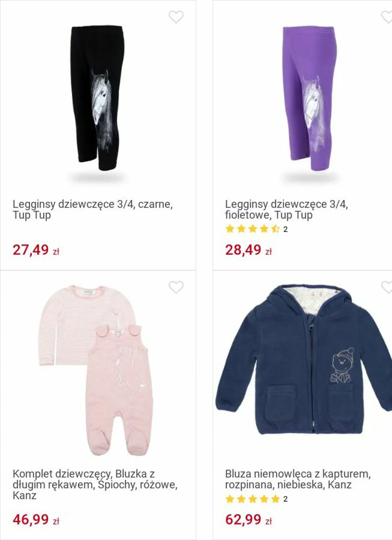The image size is (392, 540).
Task: Open 'Bluza niemowlęca z kapturem' product title
Action: click(x=298, y=479)
